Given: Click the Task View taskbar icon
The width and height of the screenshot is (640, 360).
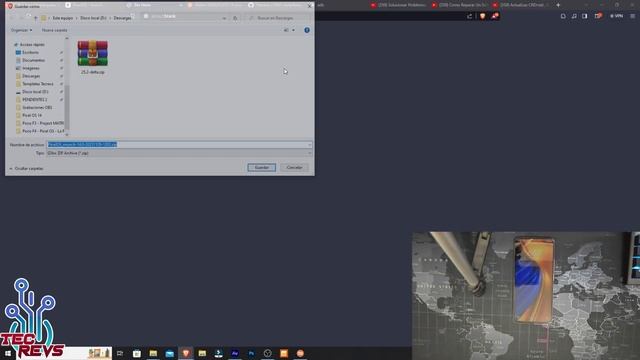Looking at the screenshot, I should click(x=120, y=353).
